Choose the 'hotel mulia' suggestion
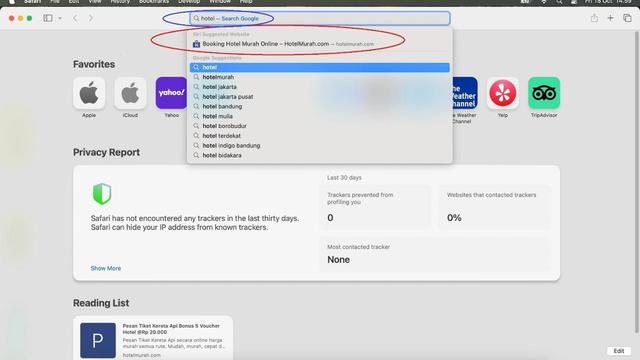Screen dimensions: 640x360 [x=320, y=116]
